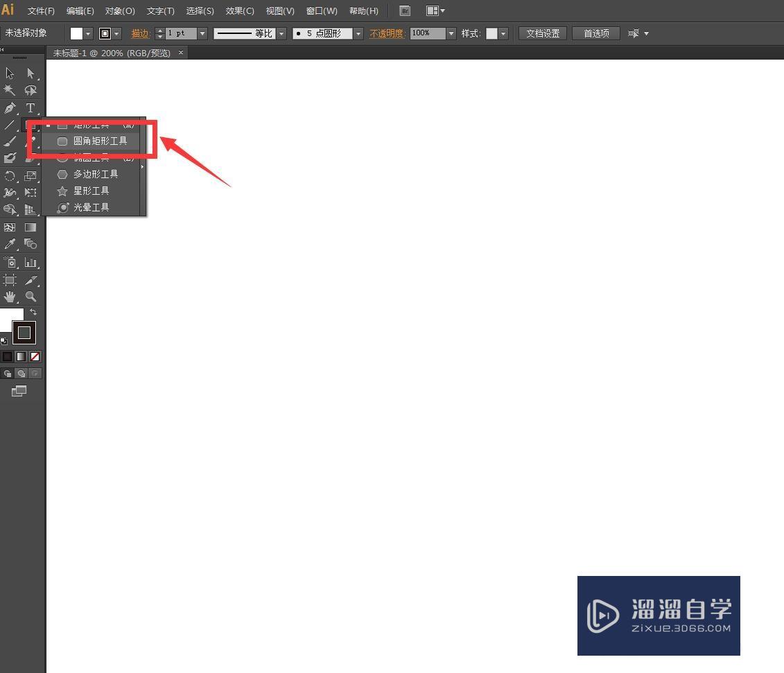Select the Zoom tool
784x673 pixels.
(31, 297)
